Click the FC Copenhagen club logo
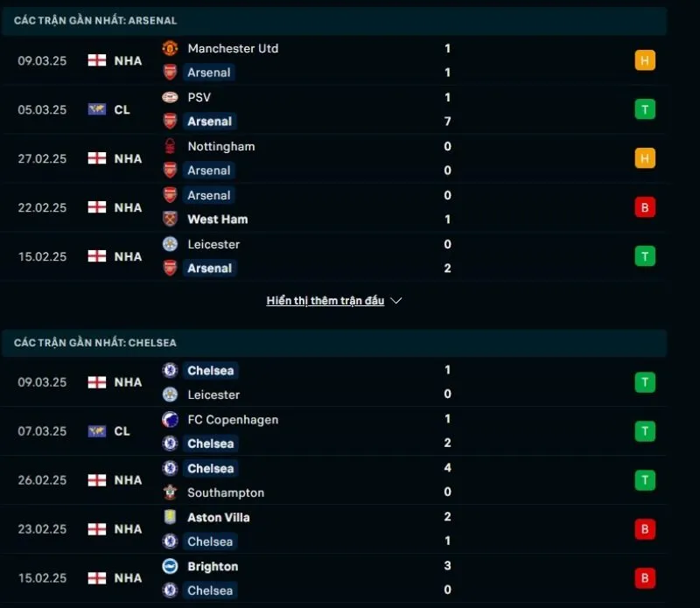The image size is (700, 608). (168, 420)
